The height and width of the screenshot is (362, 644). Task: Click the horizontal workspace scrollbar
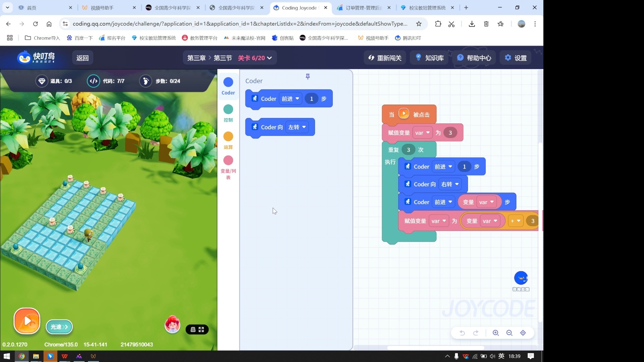(435, 348)
